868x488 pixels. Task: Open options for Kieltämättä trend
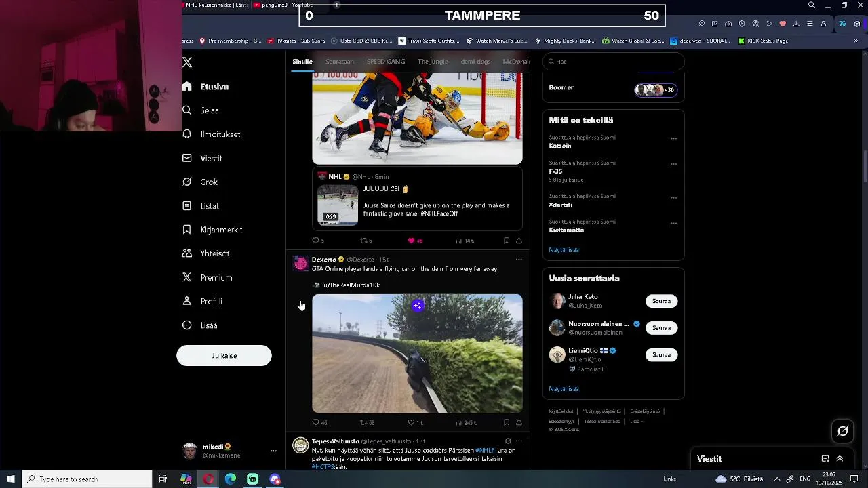click(673, 223)
